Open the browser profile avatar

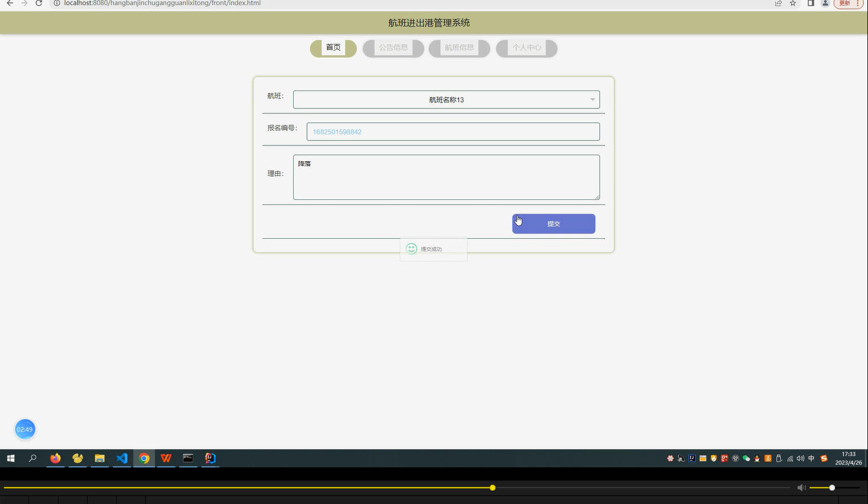[x=825, y=3]
